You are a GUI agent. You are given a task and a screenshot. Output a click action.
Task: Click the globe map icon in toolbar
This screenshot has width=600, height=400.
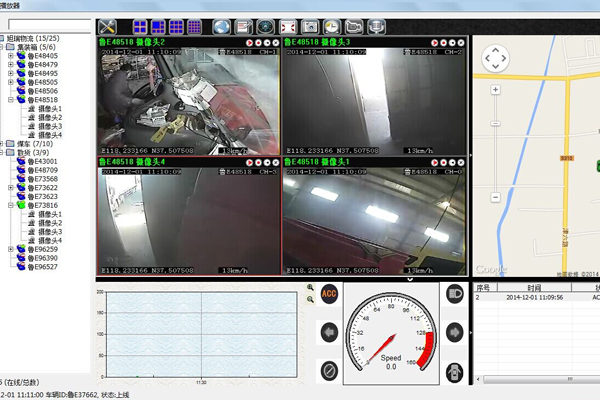[222, 26]
